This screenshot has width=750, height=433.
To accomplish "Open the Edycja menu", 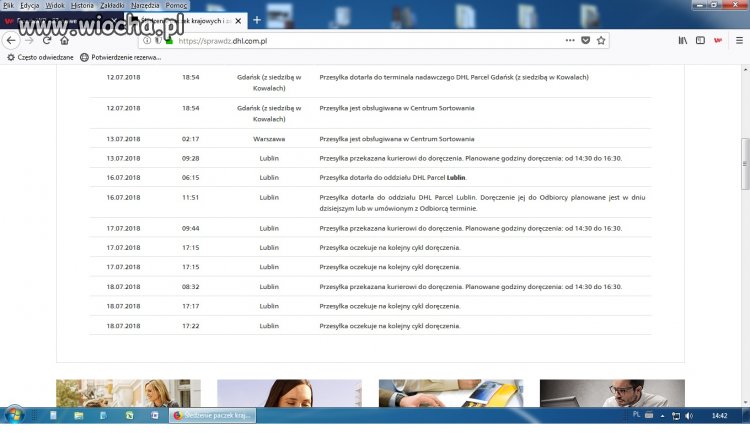I will pos(30,5).
